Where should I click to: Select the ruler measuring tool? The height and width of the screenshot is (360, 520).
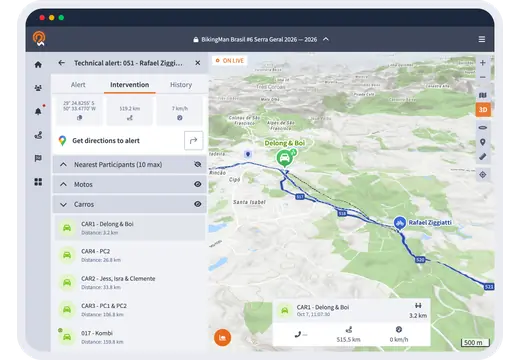pyautogui.click(x=483, y=157)
